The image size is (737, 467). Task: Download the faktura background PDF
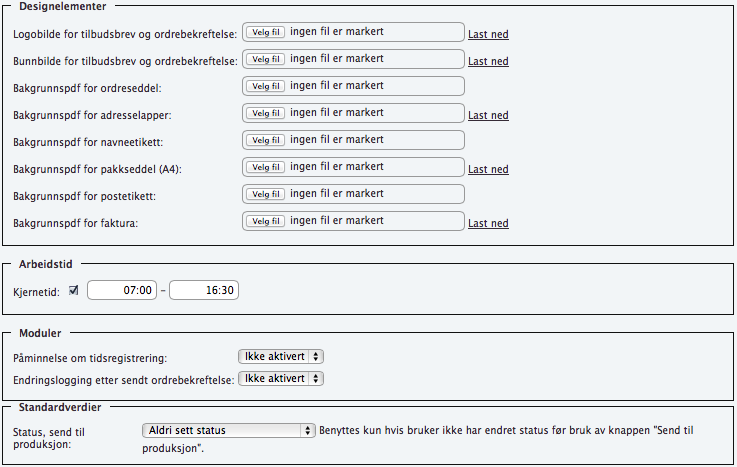[488, 223]
